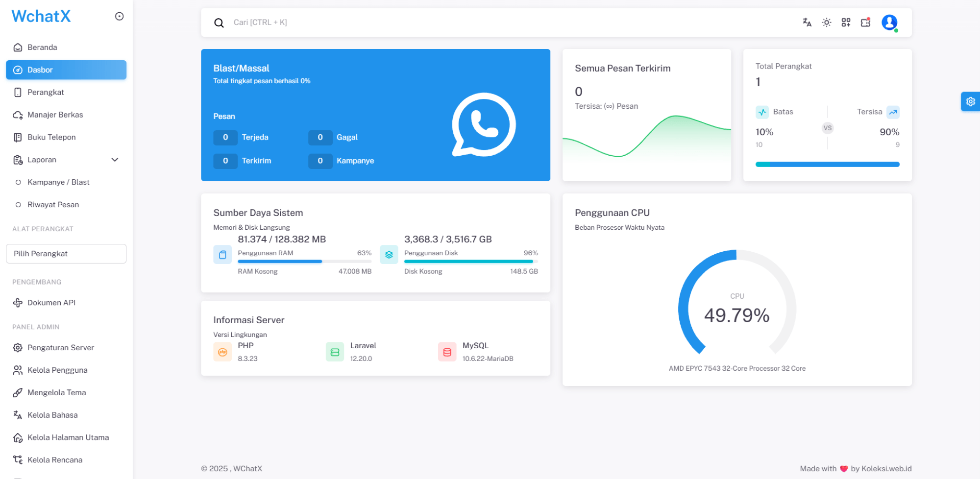Viewport: 980px width, 479px height.
Task: Toggle dark mode with the sun icon
Action: 827,22
